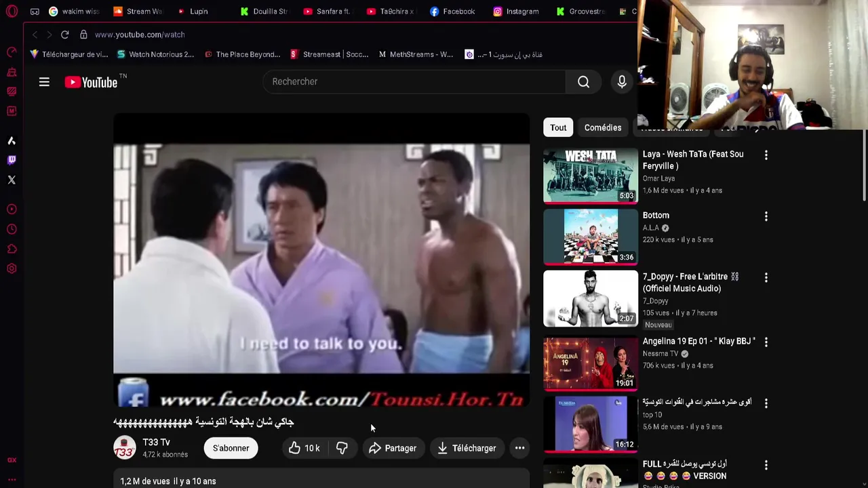The width and height of the screenshot is (868, 488).
Task: Open History clock icon in sidebar
Action: (12, 229)
